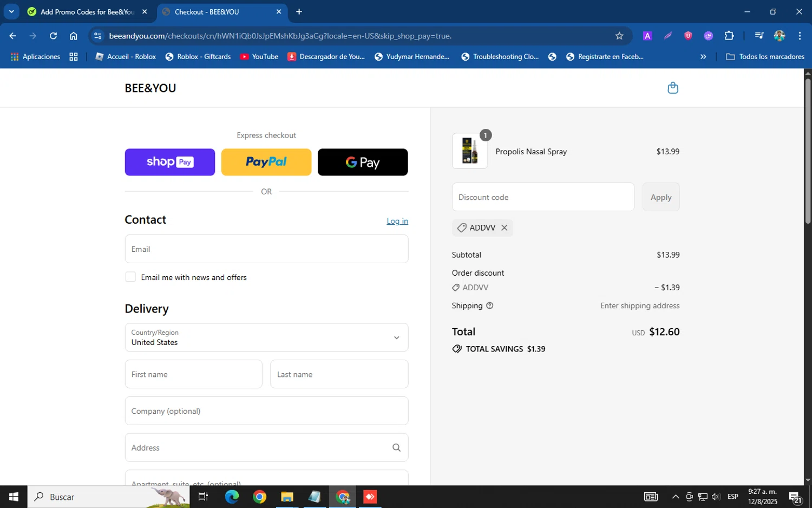Go back to the previous page
Screen dimensions: 812x508
(x=12, y=36)
